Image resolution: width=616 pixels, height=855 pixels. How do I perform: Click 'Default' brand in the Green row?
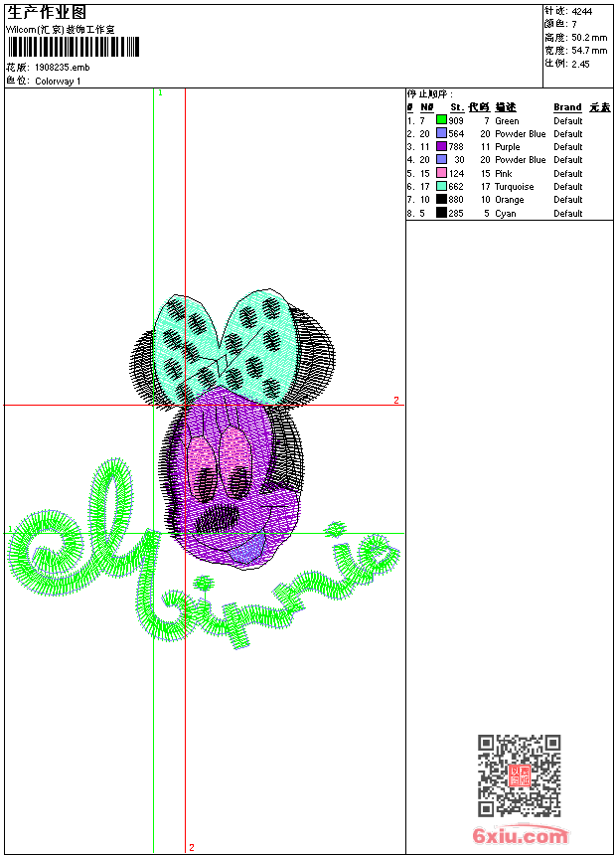click(568, 121)
